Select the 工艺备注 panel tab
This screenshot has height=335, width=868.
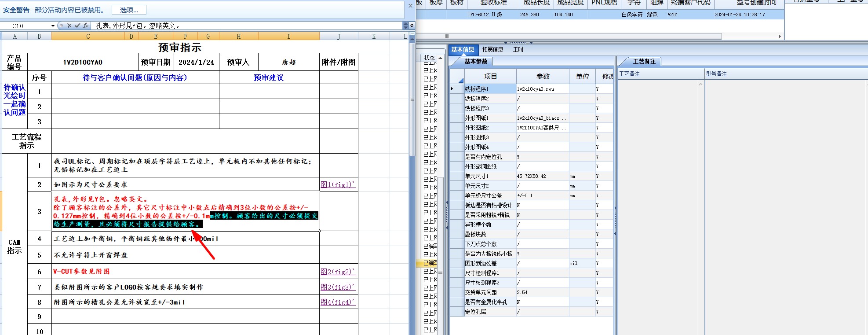coord(644,62)
